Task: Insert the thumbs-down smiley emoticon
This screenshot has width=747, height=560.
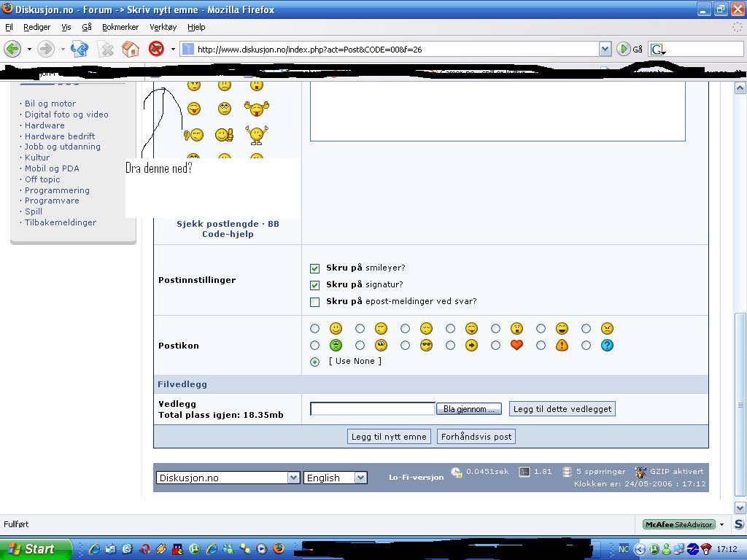Action: (x=193, y=135)
